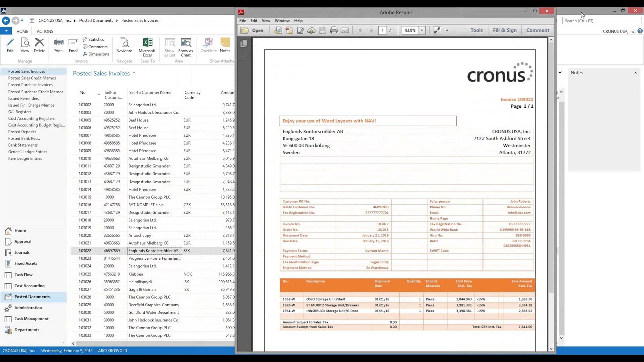Viewport: 644px width, 362px height.
Task: Expand Posted Sales Invoices title dropdown
Action: [134, 73]
